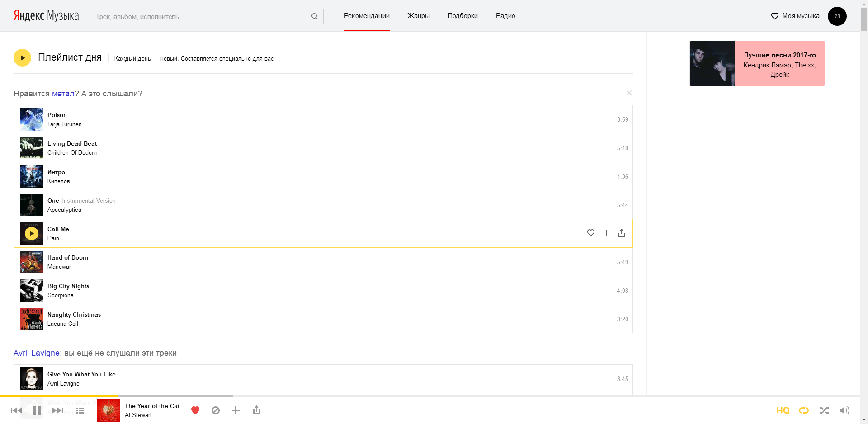Play Call Me by Pain

pyautogui.click(x=31, y=233)
